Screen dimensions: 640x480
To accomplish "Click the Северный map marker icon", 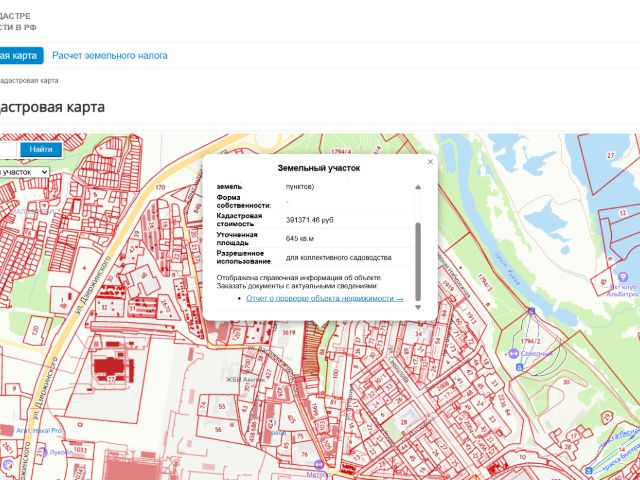I will 513,353.
